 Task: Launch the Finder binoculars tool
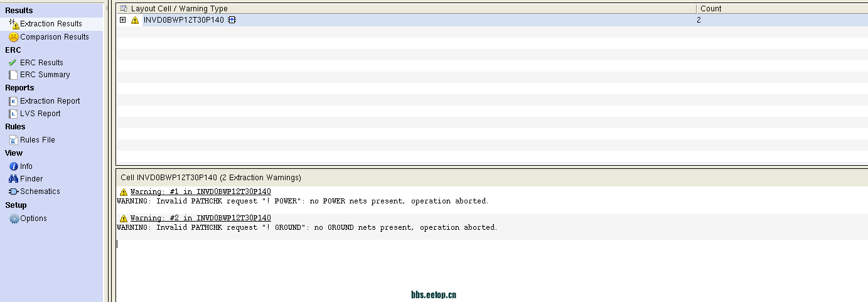[31, 179]
